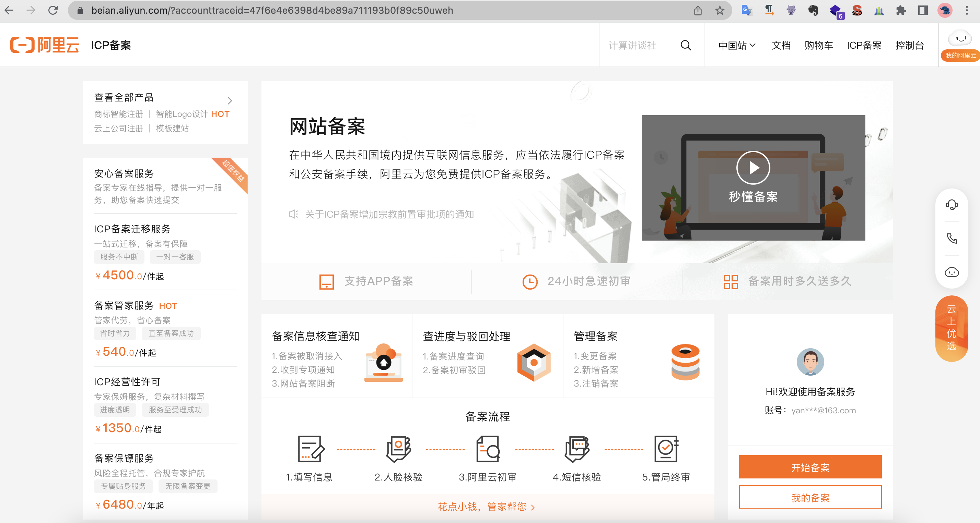Open the 文档 menu item
This screenshot has width=980, height=523.
(x=781, y=45)
